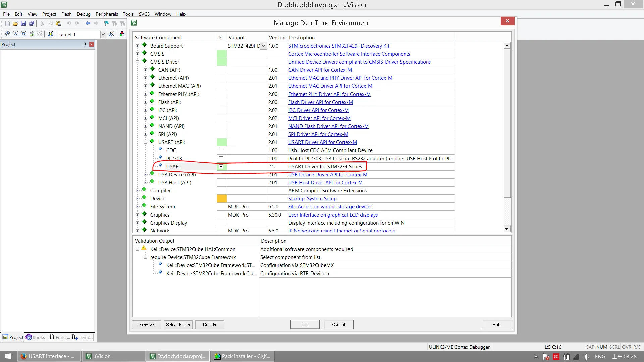Screen dimensions: 644x362
Task: Click the Select Packs button
Action: [x=178, y=324]
